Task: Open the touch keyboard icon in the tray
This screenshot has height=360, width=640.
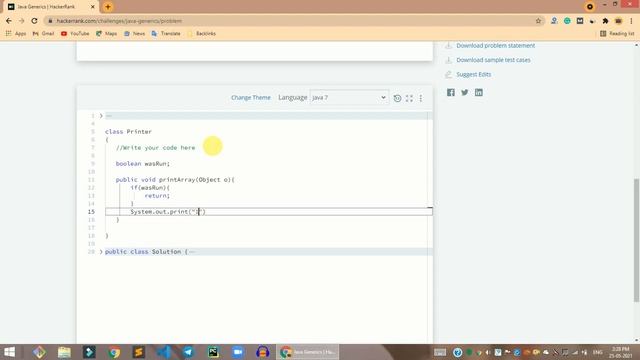Action: coord(440,352)
